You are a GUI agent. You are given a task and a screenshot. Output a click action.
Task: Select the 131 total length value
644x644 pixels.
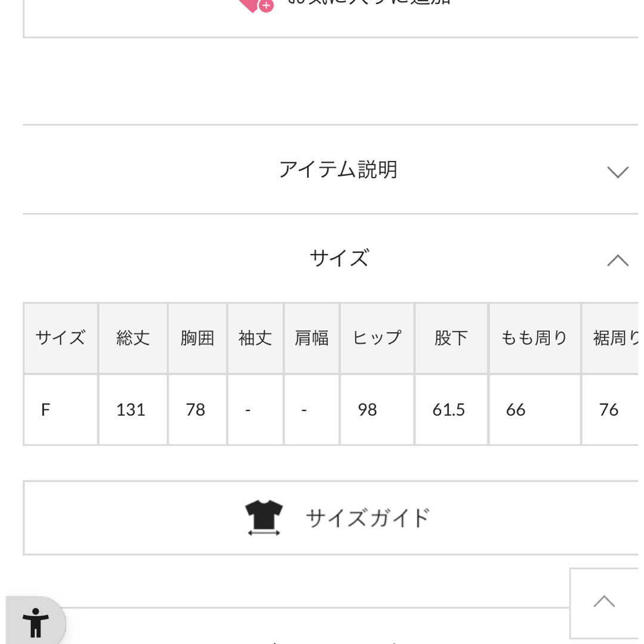(131, 410)
